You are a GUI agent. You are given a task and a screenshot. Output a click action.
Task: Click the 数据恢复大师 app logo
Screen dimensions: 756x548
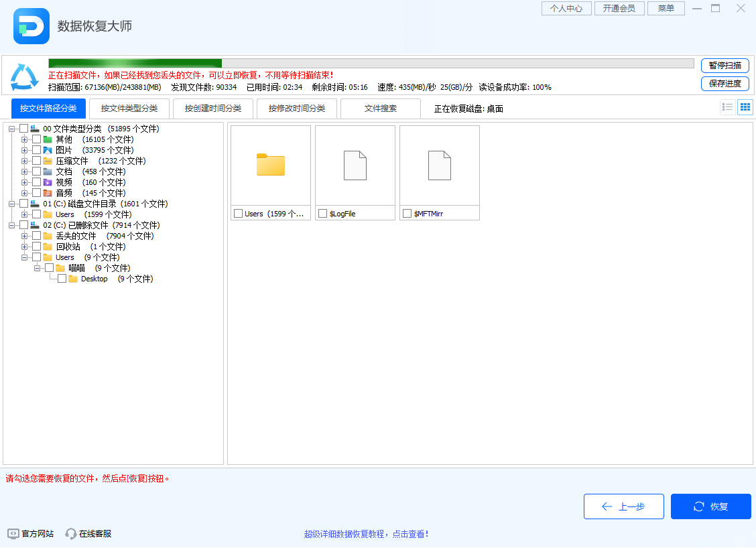pyautogui.click(x=31, y=27)
